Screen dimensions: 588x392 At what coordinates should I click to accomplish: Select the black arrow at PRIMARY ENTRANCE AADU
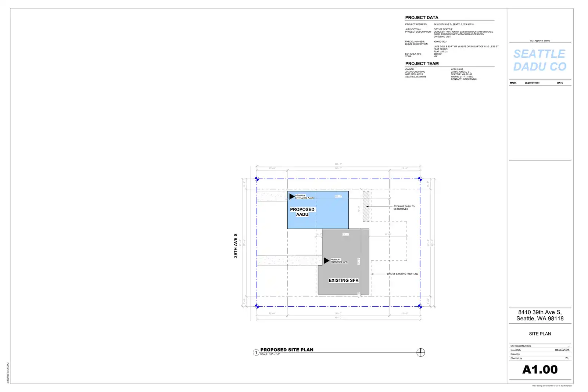pyautogui.click(x=292, y=197)
